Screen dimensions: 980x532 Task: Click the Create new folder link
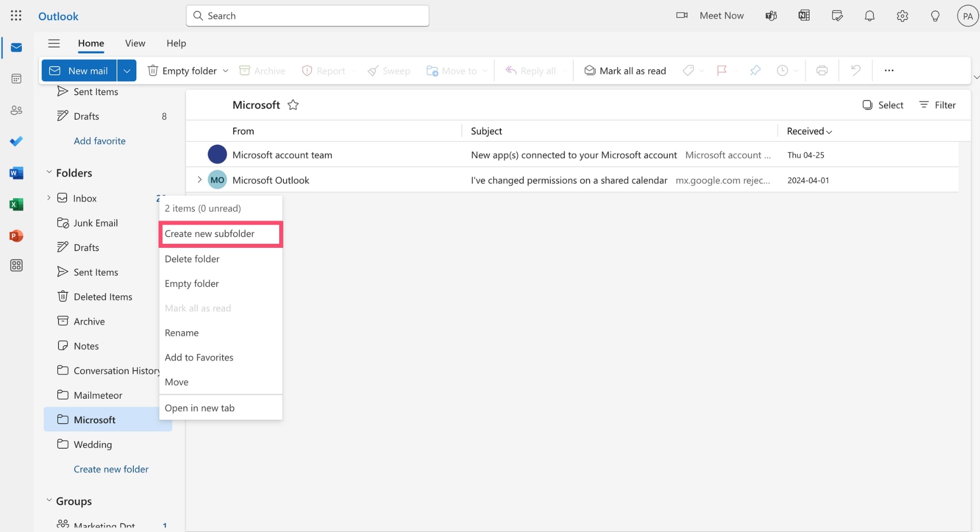(x=111, y=469)
